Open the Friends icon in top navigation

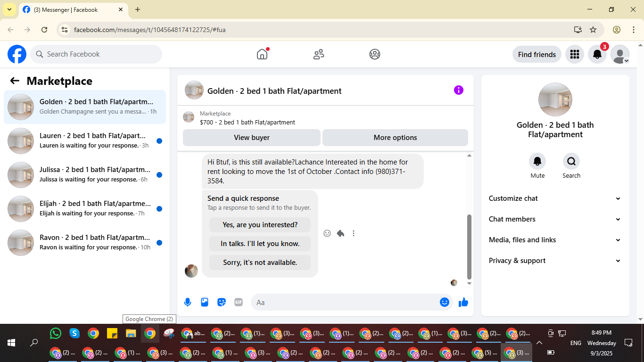[x=319, y=54]
